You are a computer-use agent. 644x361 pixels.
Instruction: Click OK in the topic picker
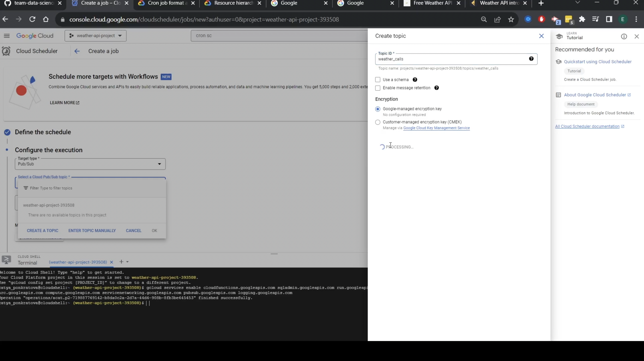[155, 231]
